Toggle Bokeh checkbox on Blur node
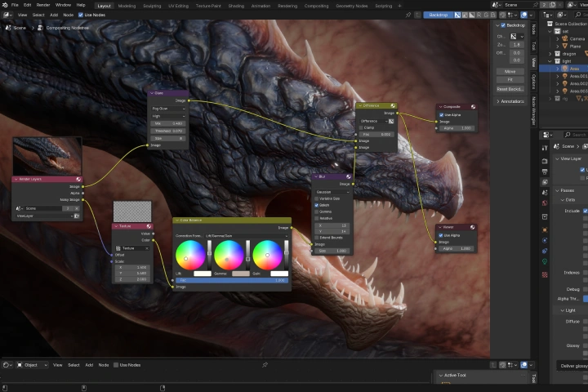This screenshot has width=588, height=392. pos(317,205)
